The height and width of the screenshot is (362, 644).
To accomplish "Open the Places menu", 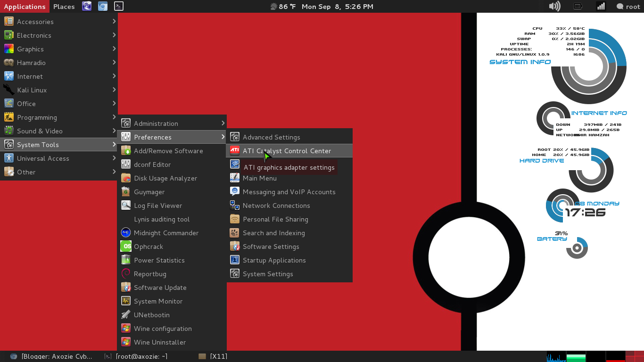I will click(x=64, y=6).
